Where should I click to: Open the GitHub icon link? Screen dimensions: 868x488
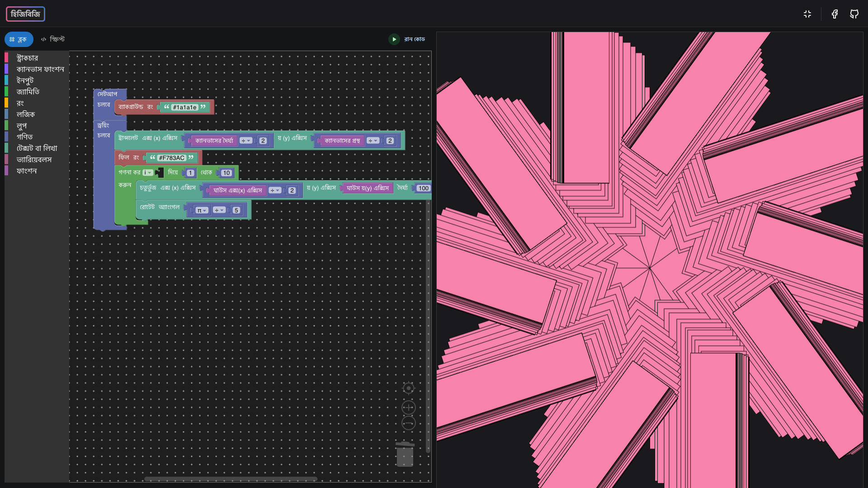tap(854, 14)
